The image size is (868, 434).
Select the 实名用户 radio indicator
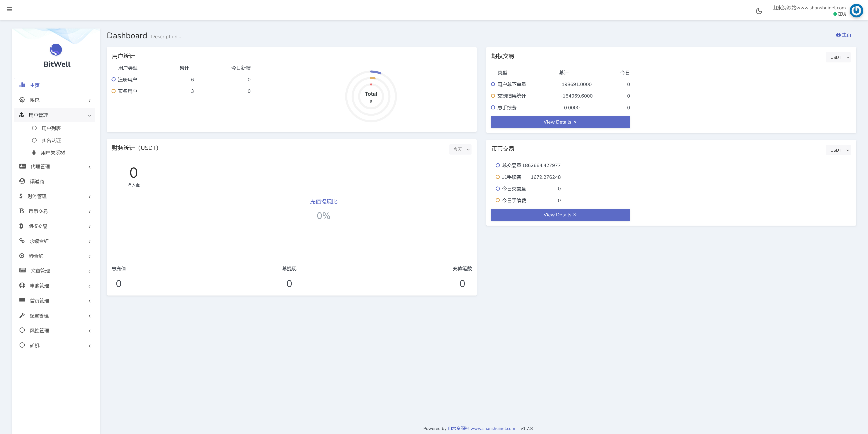113,91
